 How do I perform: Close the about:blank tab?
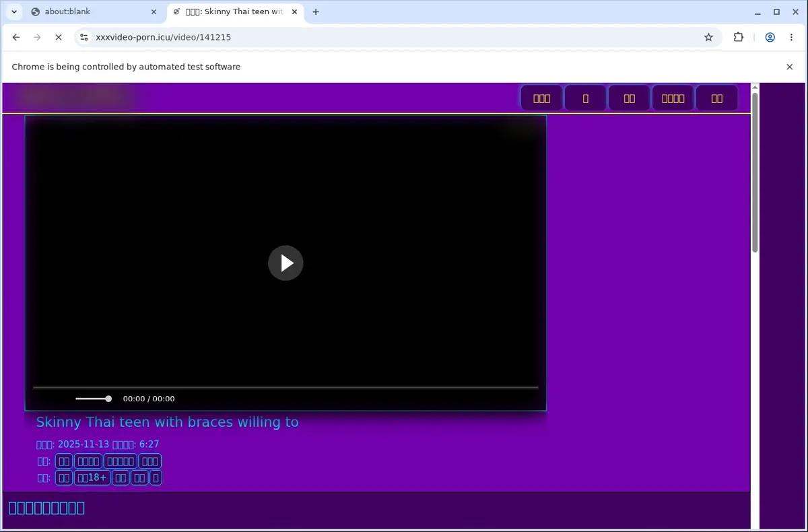pyautogui.click(x=154, y=11)
